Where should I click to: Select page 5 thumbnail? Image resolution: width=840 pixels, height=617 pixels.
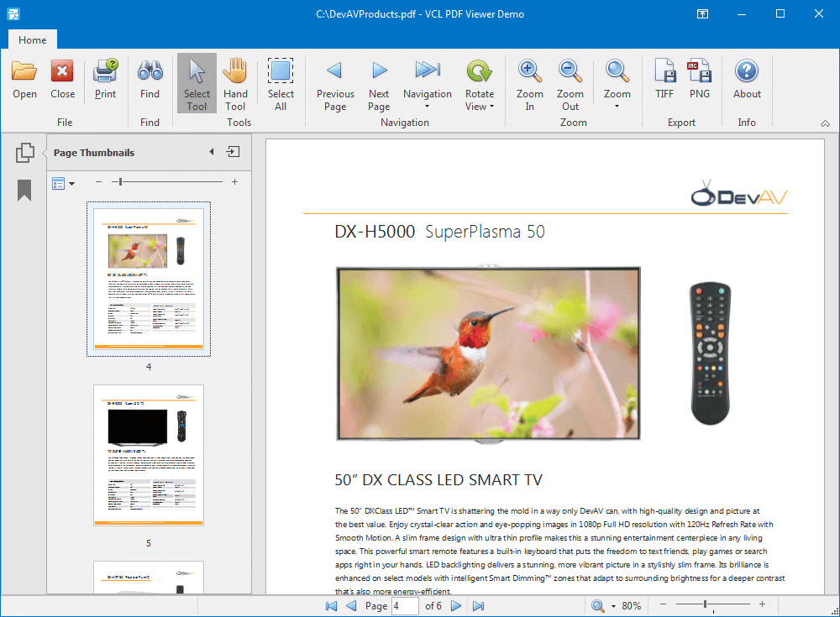149,455
